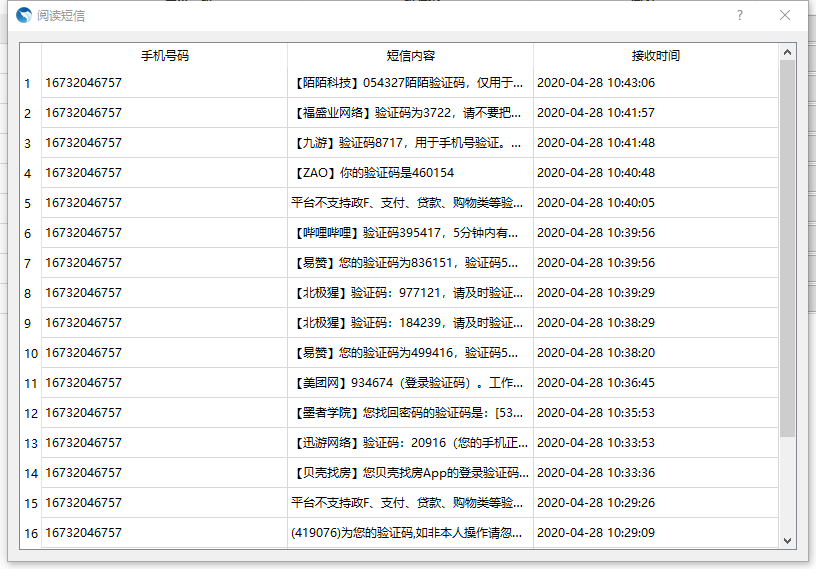
Task: Click the phone number in row 14
Action: pos(83,473)
